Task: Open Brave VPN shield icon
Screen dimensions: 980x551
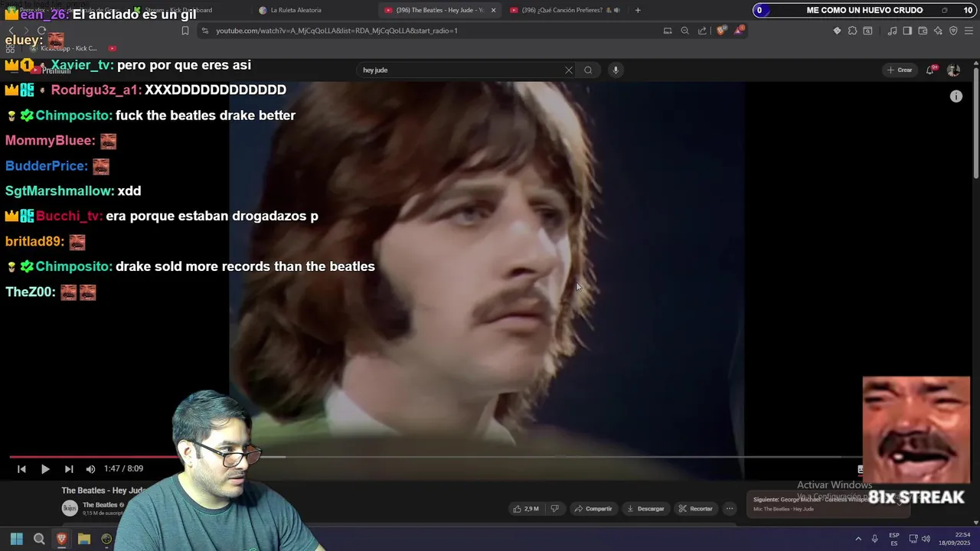Action: [953, 31]
